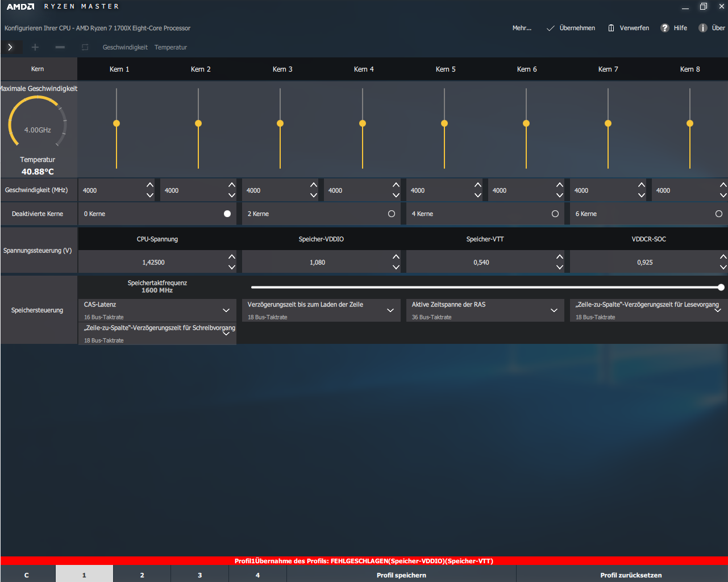
Task: Decrease Kern 5 speed with down arrow
Action: click(478, 195)
